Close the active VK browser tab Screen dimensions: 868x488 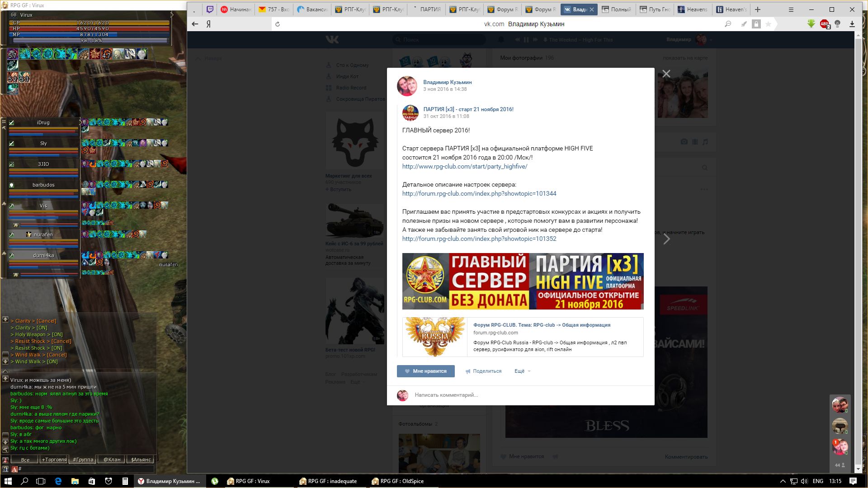click(x=592, y=9)
